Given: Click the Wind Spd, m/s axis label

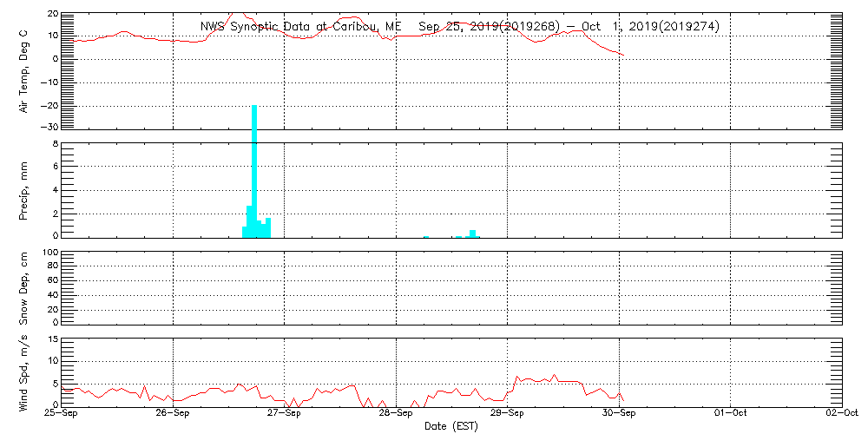Looking at the screenshot, I should 25,371.
